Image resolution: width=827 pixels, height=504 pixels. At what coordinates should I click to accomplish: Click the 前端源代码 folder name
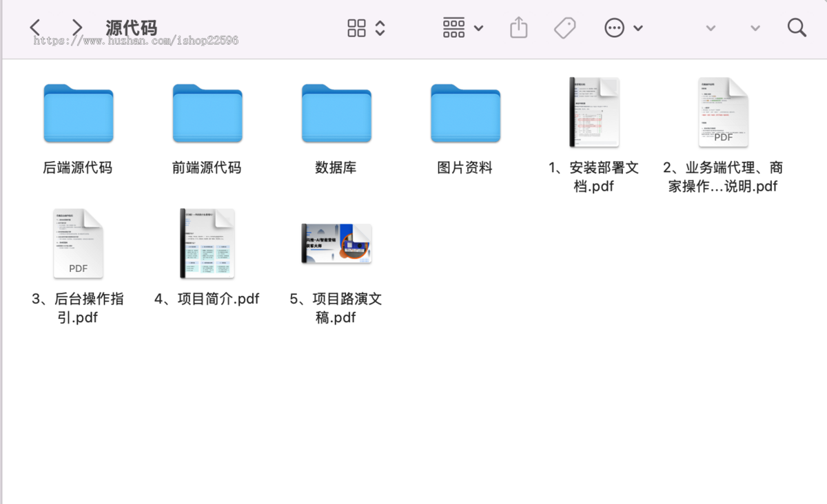pyautogui.click(x=207, y=167)
